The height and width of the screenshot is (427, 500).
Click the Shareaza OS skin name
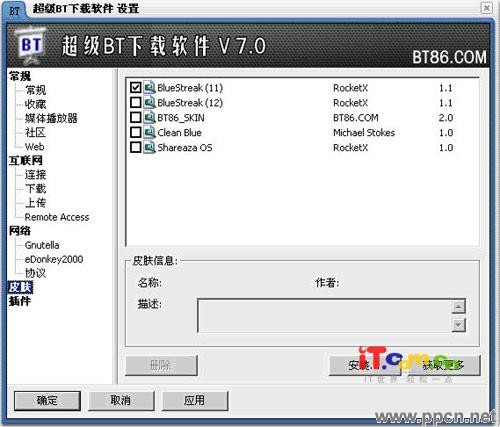185,148
